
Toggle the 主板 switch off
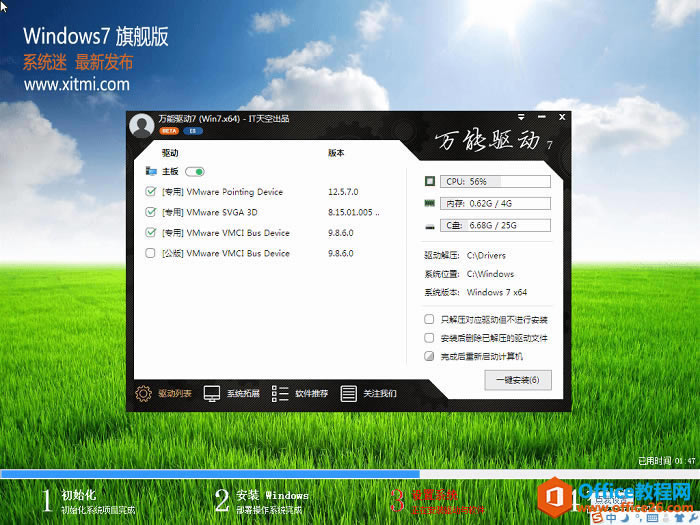(195, 171)
